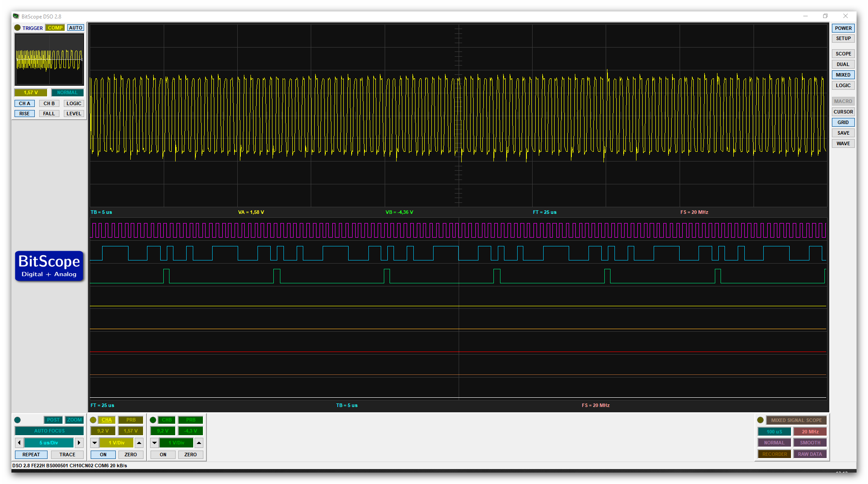Toggle channel A ON
This screenshot has width=868, height=484.
(103, 455)
